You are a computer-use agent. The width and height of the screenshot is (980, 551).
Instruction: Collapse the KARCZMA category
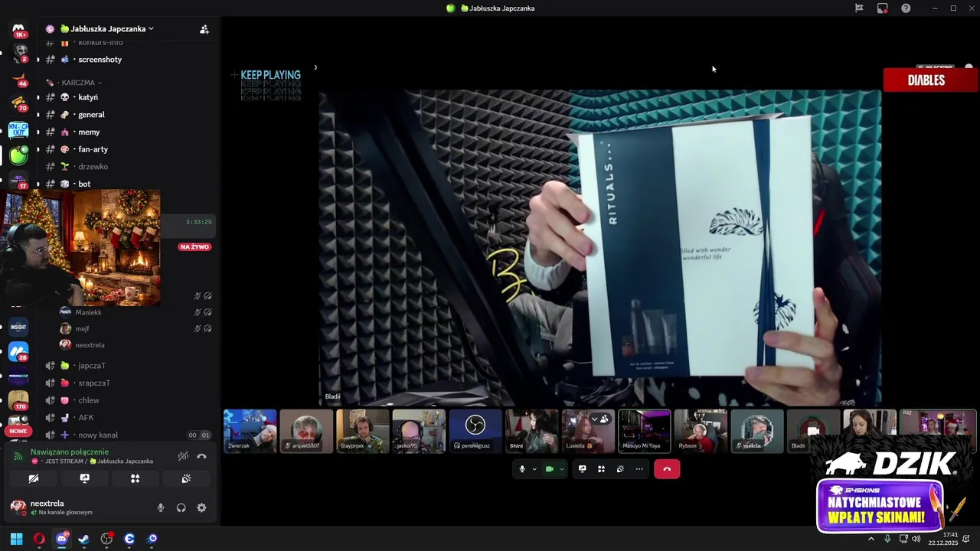click(79, 83)
